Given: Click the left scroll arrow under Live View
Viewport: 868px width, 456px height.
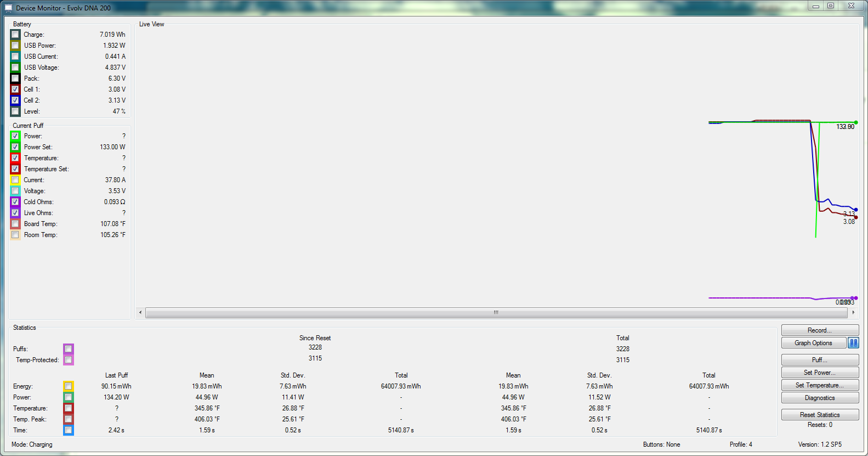Looking at the screenshot, I should pyautogui.click(x=140, y=313).
